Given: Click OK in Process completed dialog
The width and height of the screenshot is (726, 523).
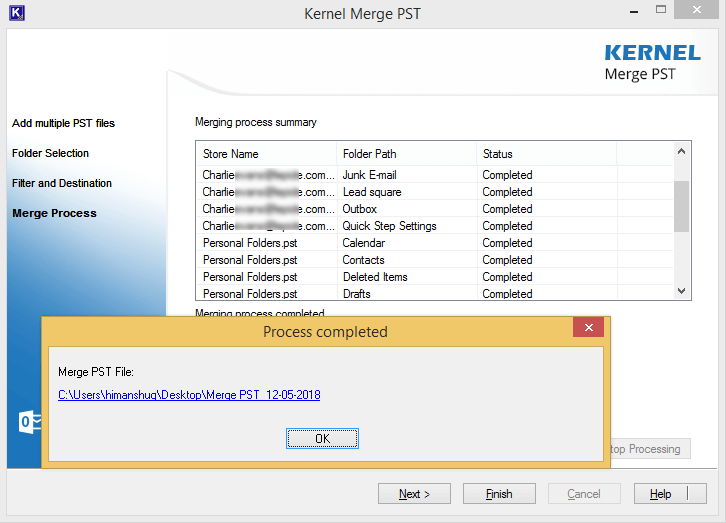Looking at the screenshot, I should click(x=322, y=438).
